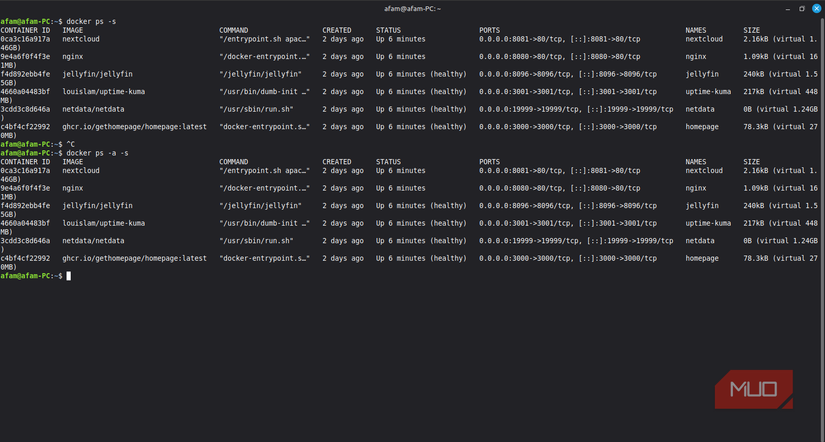Screen dimensions: 825x442
Task: Select ID 9e4a6f0f4f3e in docker ps -a -s listing
Action: click(x=25, y=188)
